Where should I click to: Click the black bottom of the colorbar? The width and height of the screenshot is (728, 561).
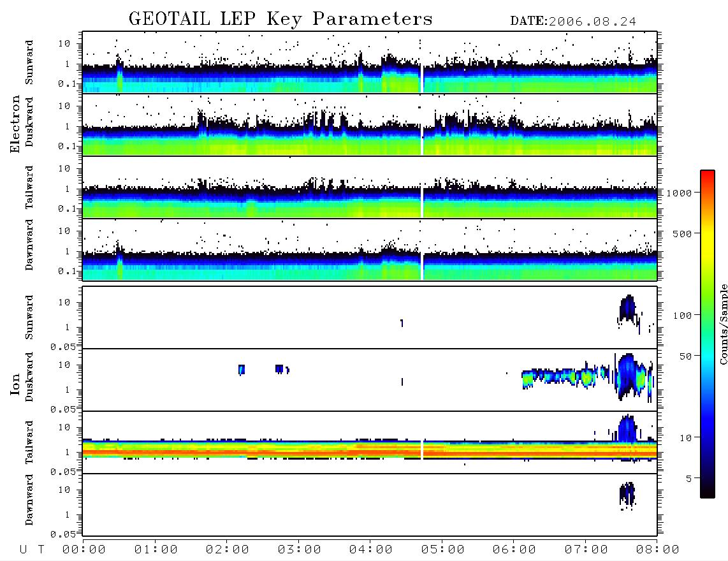(x=708, y=492)
